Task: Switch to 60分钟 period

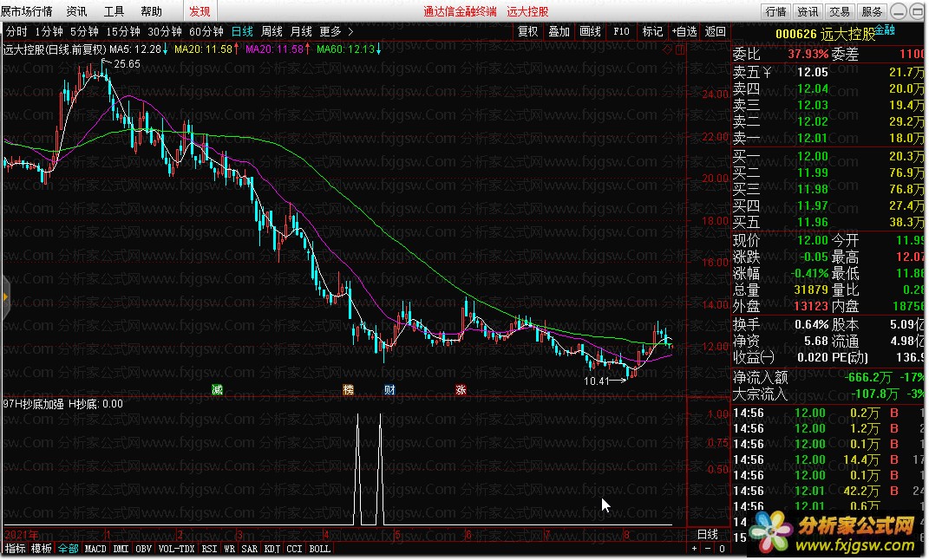Action: (206, 31)
